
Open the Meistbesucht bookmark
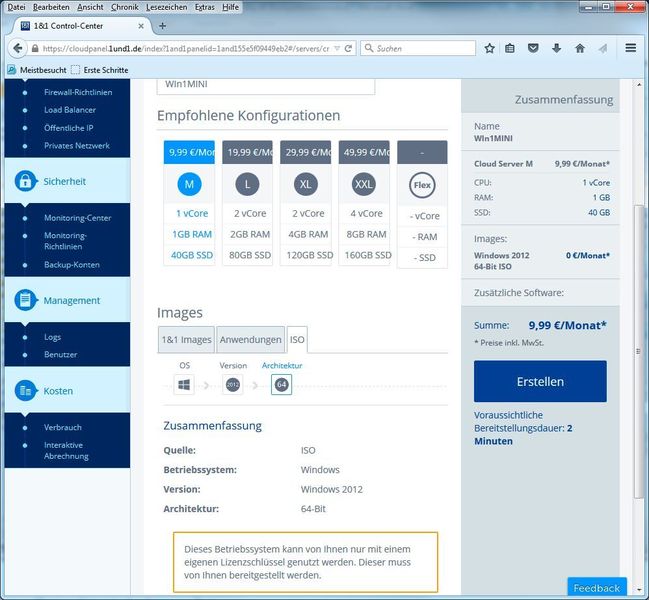37,70
